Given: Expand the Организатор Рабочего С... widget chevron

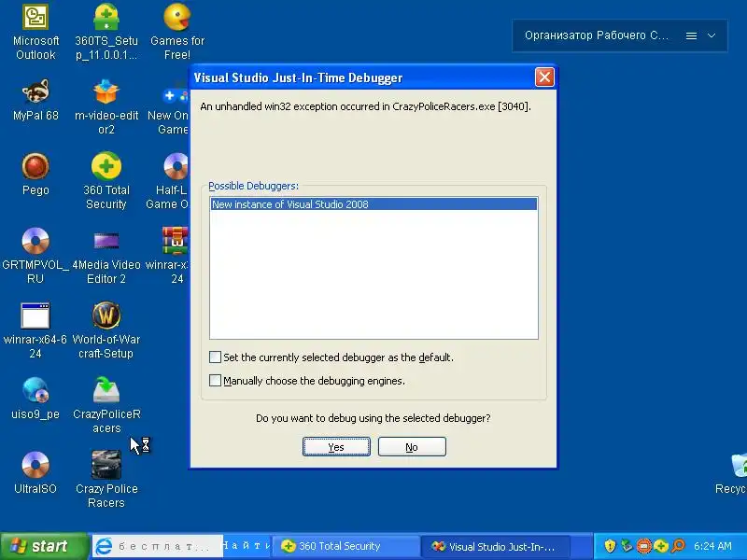Looking at the screenshot, I should pyautogui.click(x=712, y=35).
